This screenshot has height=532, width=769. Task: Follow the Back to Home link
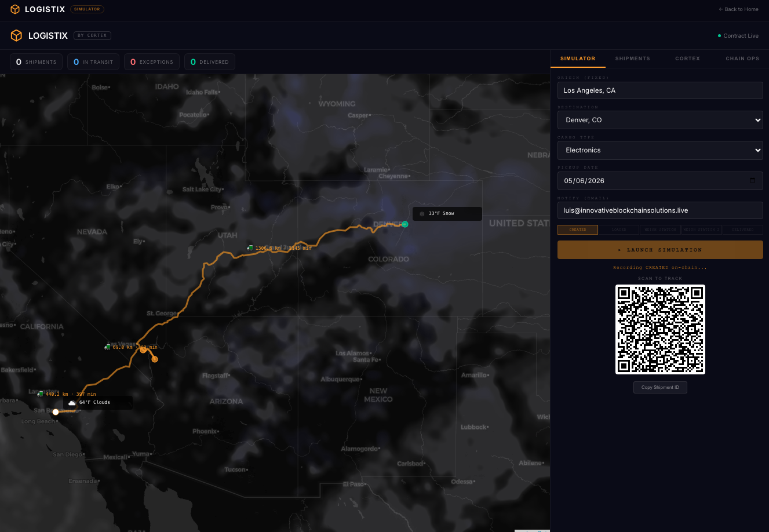click(738, 9)
